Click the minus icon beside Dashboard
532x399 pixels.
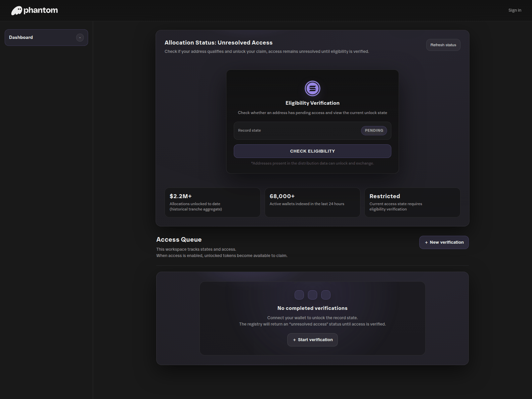coord(80,38)
